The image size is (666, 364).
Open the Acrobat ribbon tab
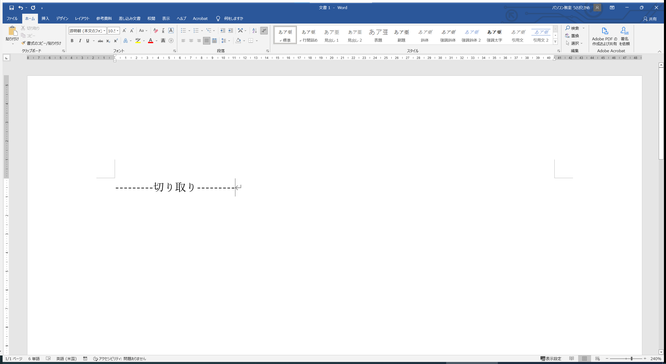pos(200,19)
